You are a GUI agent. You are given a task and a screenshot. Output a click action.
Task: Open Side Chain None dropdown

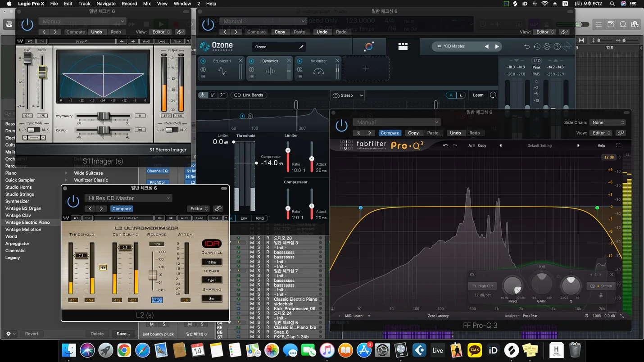[608, 122]
